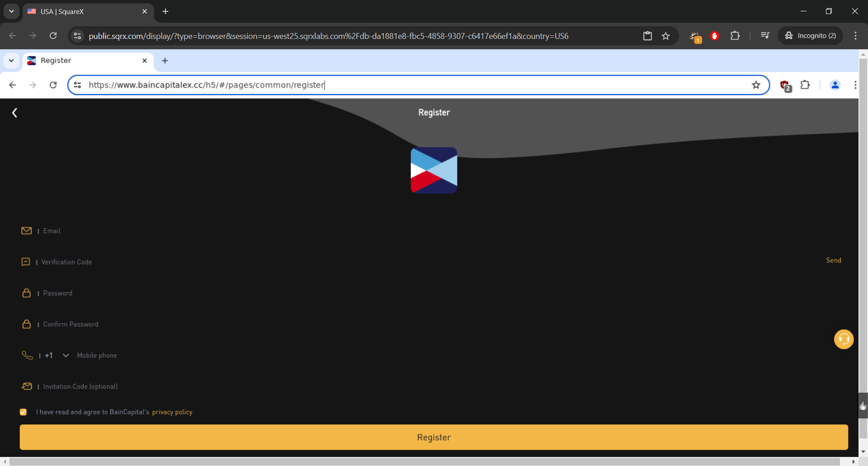Open the privacy policy link
Screen dimensions: 868x466
coord(172,412)
